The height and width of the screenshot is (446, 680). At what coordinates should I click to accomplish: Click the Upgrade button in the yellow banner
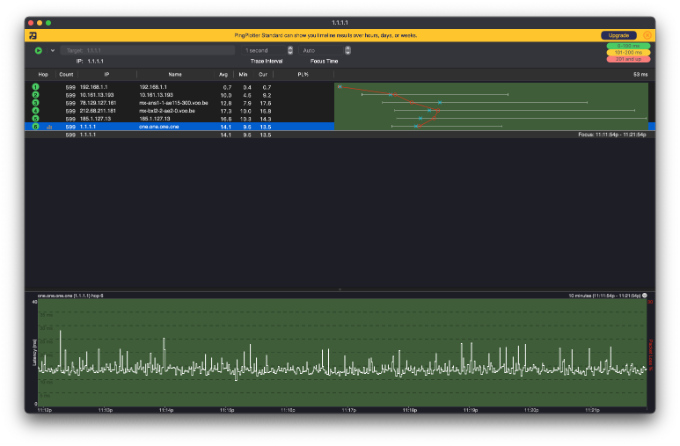coord(618,35)
